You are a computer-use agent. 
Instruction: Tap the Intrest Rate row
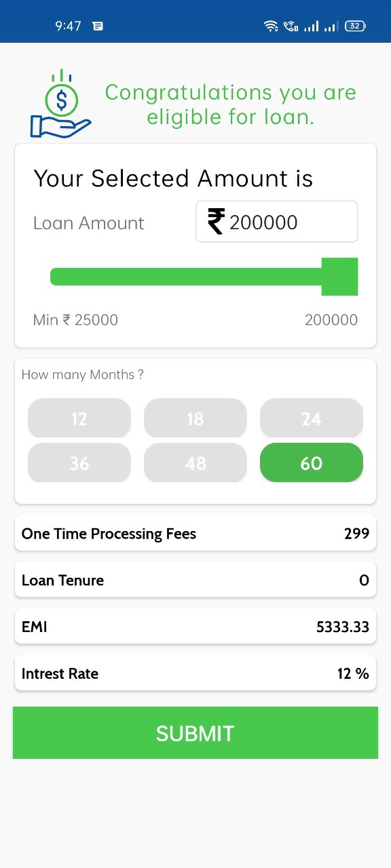point(195,673)
